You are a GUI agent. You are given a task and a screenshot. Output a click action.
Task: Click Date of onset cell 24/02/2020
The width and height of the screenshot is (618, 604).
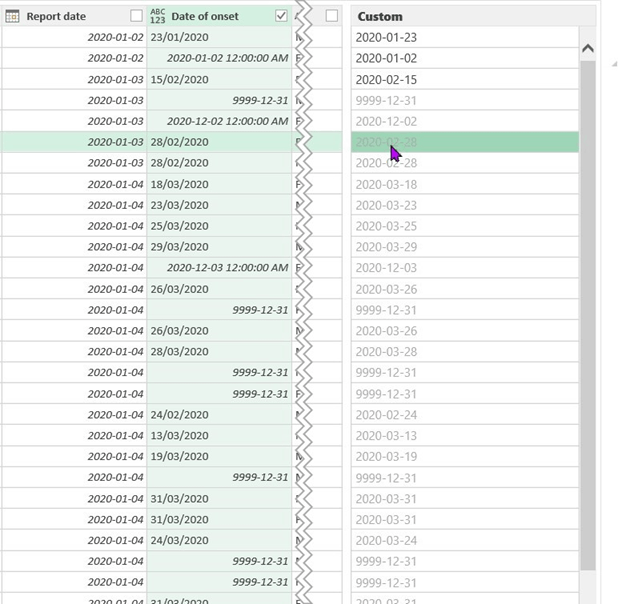click(x=219, y=415)
